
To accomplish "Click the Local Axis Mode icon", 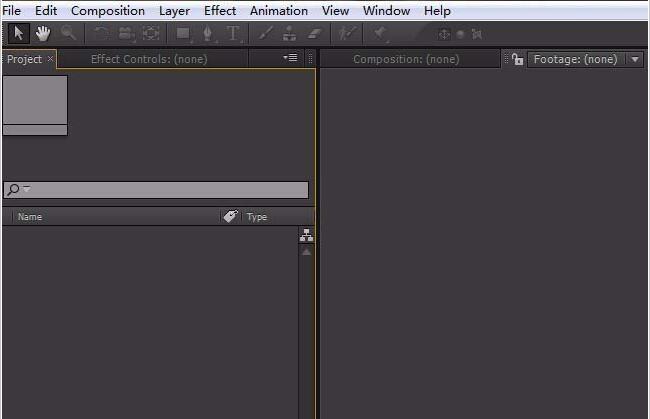I will click(444, 34).
